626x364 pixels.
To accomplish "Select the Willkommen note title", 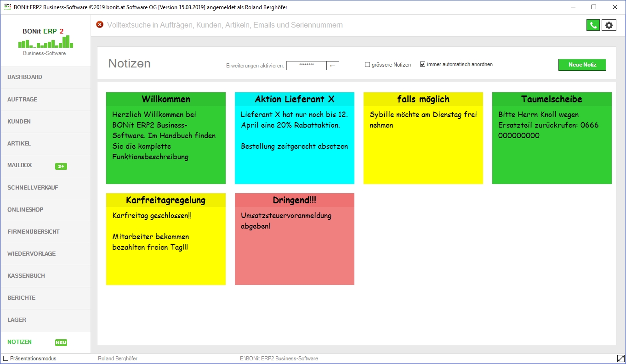I will click(166, 99).
